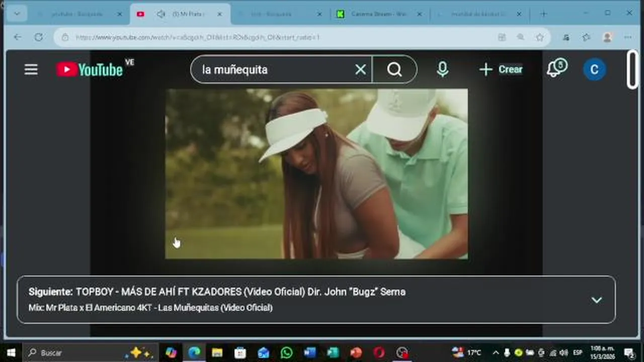Reload the current page

(39, 37)
